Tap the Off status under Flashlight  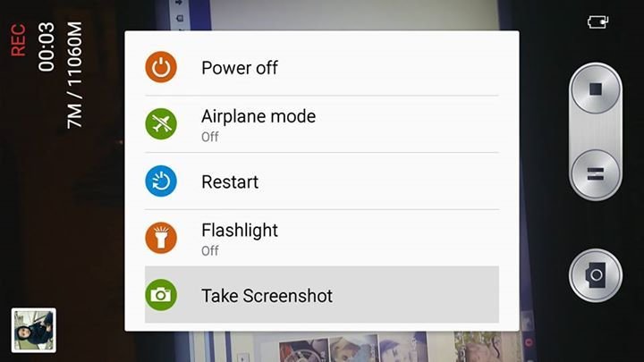tap(210, 251)
